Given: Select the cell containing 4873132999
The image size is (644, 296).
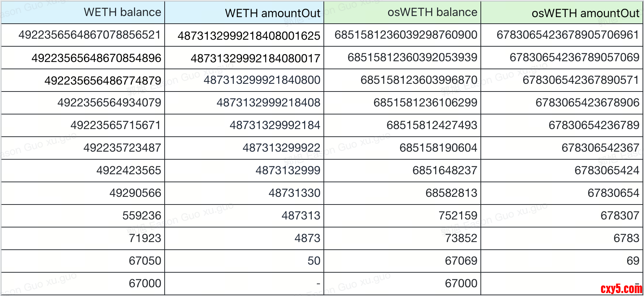Looking at the screenshot, I should [288, 170].
